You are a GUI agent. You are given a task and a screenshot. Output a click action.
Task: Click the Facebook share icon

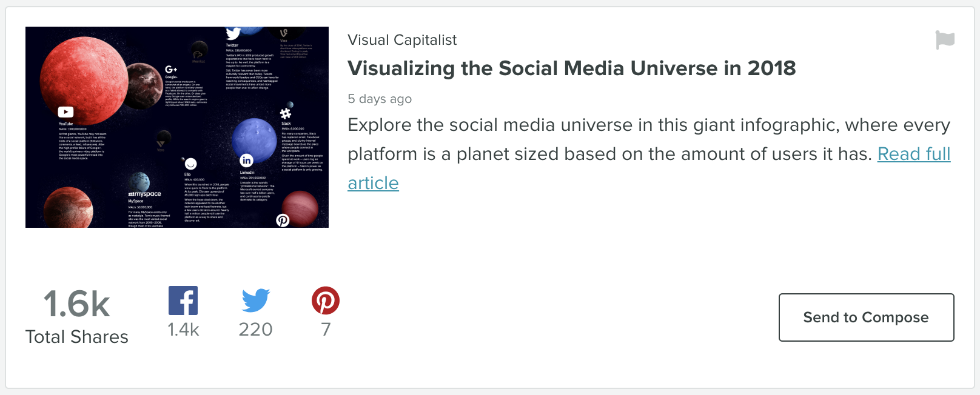183,300
